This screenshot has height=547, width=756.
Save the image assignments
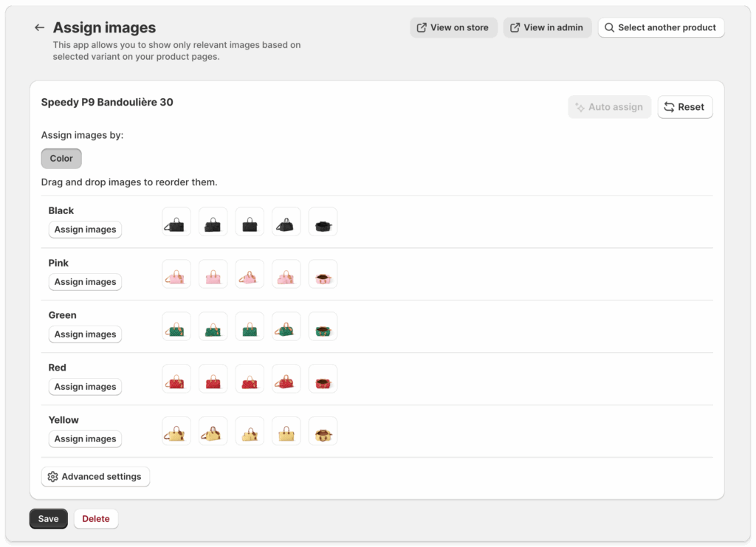tap(48, 519)
